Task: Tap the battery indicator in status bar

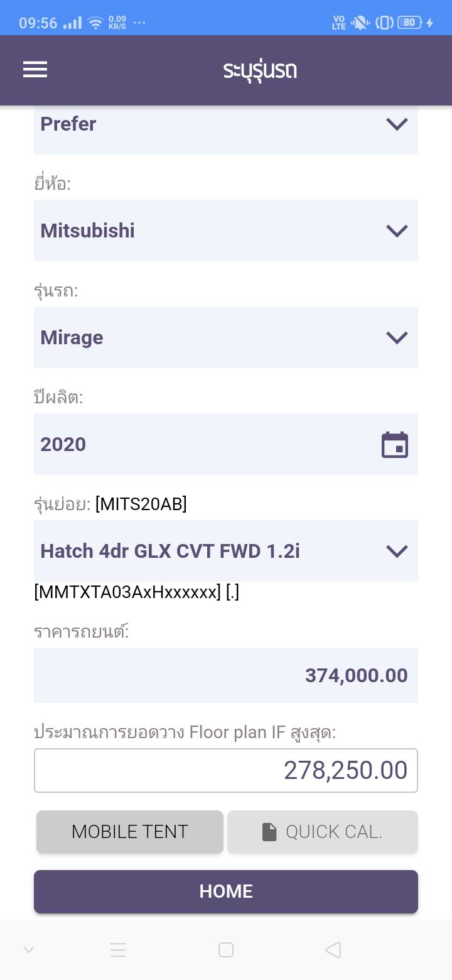Action: 409,23
